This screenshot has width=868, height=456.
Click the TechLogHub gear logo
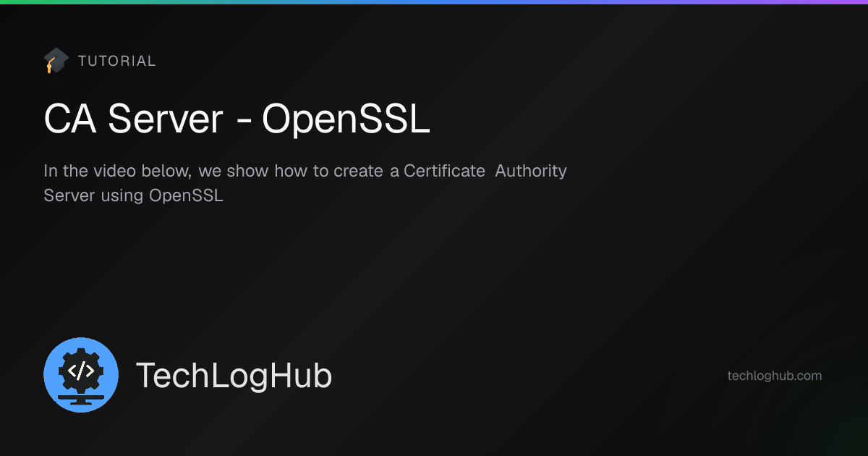(81, 375)
